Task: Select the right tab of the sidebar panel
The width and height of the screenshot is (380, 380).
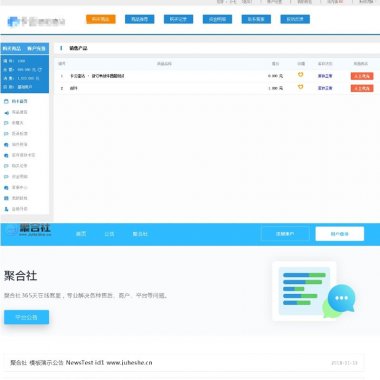Action: tap(36, 49)
